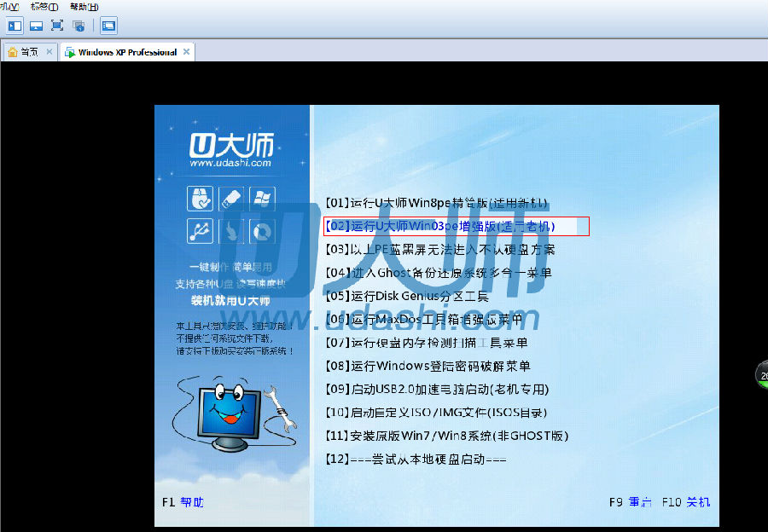Click the mouse icon tile in U大师 panel
This screenshot has width=768, height=532.
[201, 199]
